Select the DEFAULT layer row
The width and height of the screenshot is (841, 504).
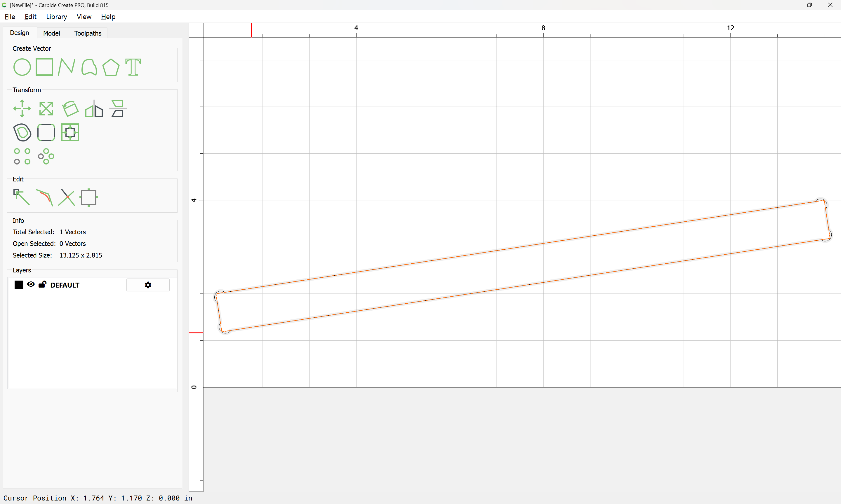click(92, 285)
